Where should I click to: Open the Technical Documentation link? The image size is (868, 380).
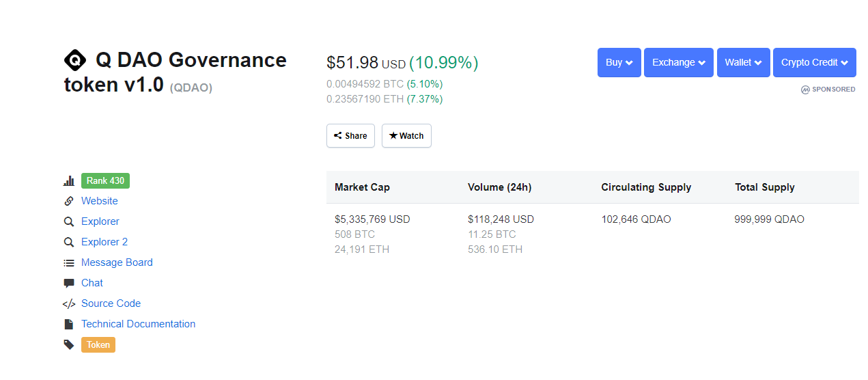[138, 324]
